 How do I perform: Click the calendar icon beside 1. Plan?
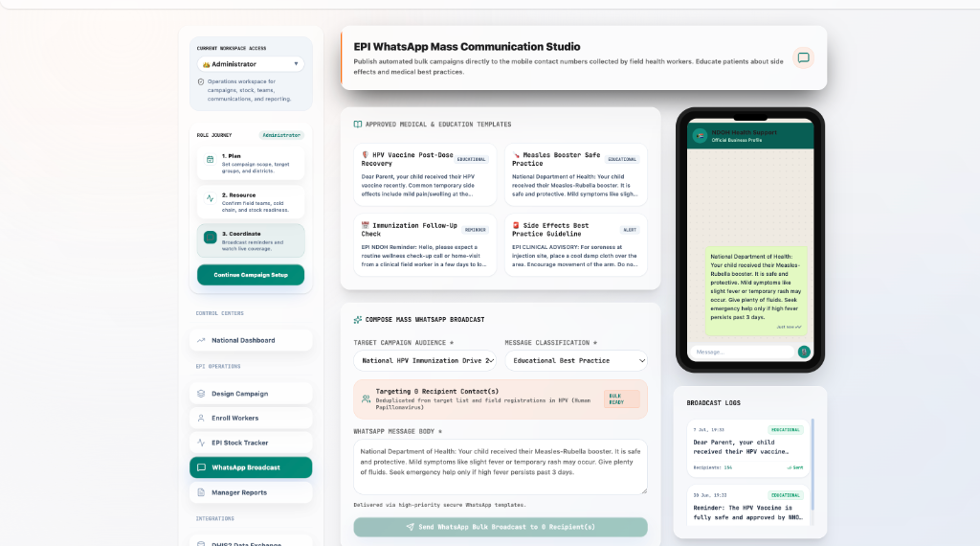[x=210, y=159]
